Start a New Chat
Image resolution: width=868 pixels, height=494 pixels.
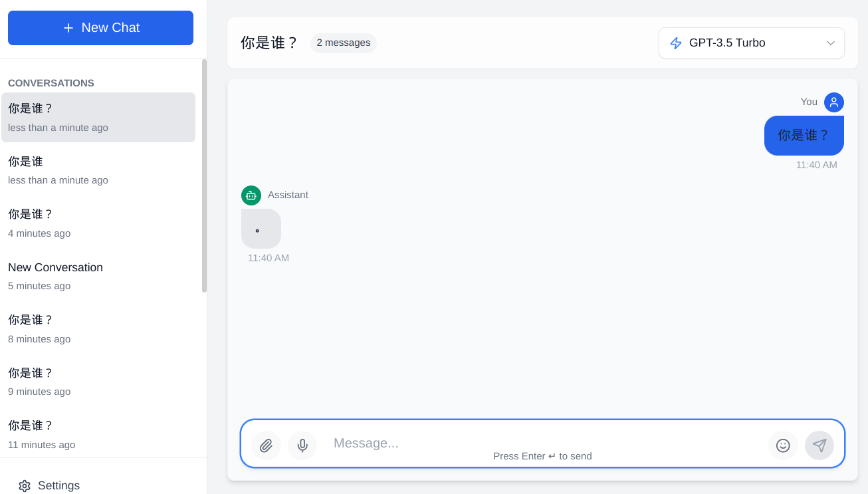(100, 28)
